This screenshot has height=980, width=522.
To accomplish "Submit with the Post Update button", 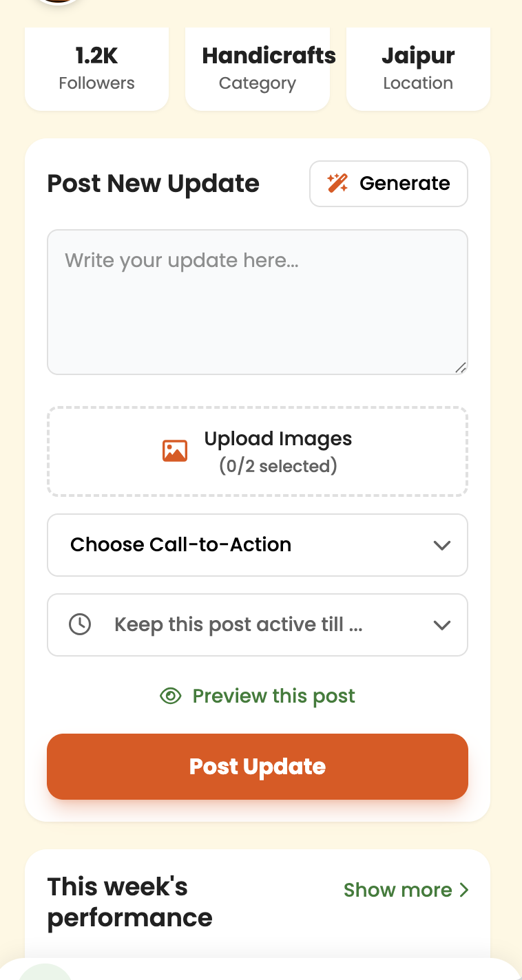I will click(x=258, y=767).
